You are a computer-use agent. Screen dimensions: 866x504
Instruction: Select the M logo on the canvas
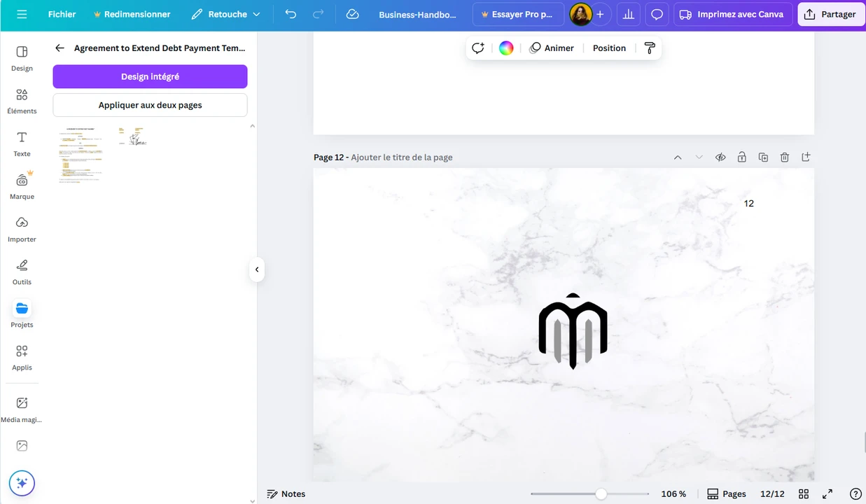coord(573,331)
